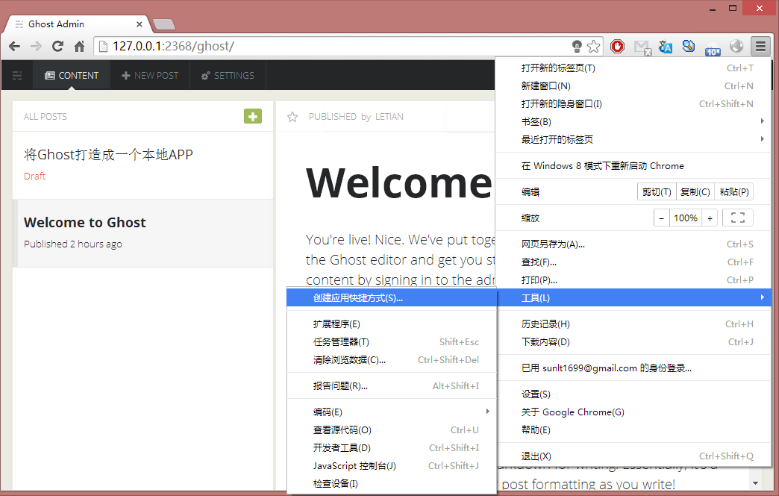Image resolution: width=779 pixels, height=496 pixels.
Task: Choose 网页另存为(A)... menu item
Action: (634, 244)
